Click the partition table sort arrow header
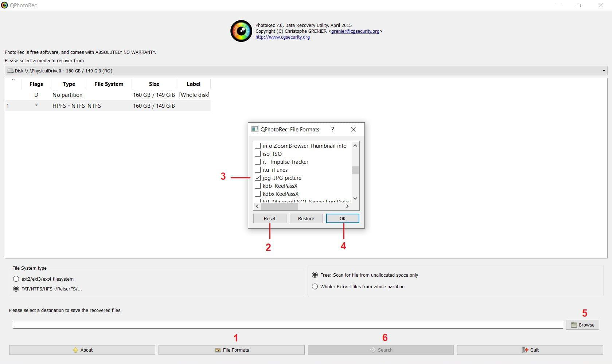The image size is (613, 364). [x=13, y=80]
